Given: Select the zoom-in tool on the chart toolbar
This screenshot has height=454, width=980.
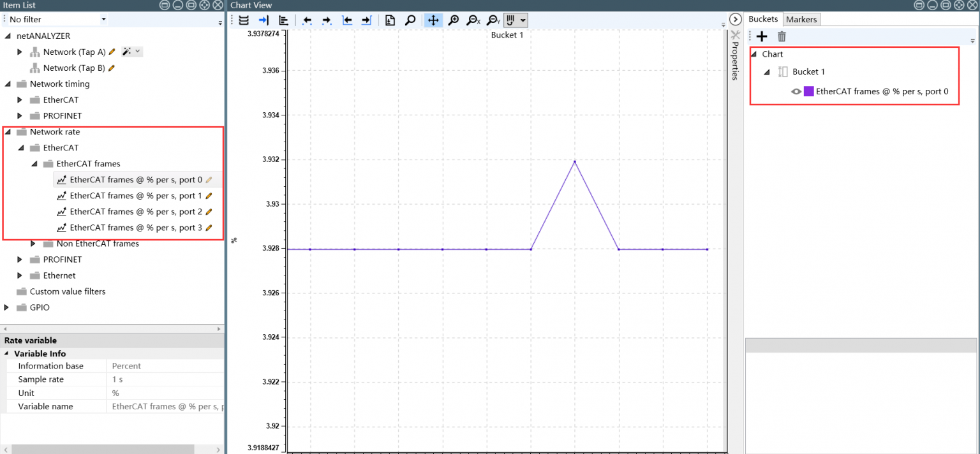Looking at the screenshot, I should coord(454,20).
